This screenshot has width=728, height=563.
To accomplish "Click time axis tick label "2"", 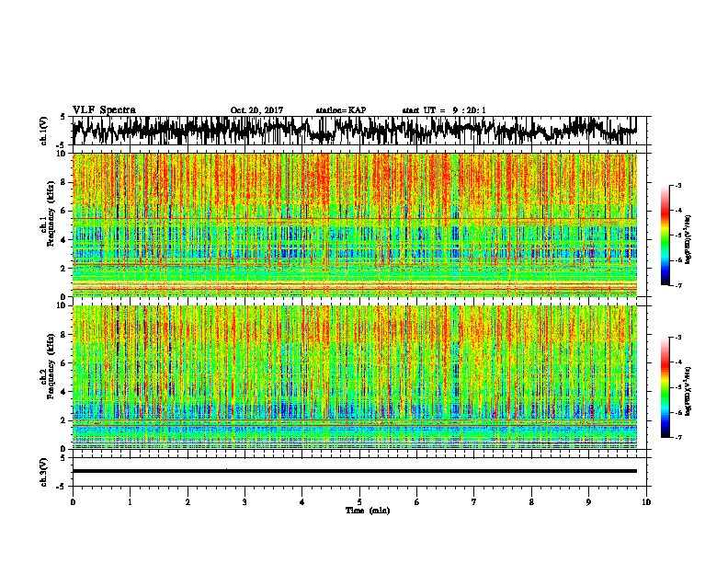I will pos(188,502).
